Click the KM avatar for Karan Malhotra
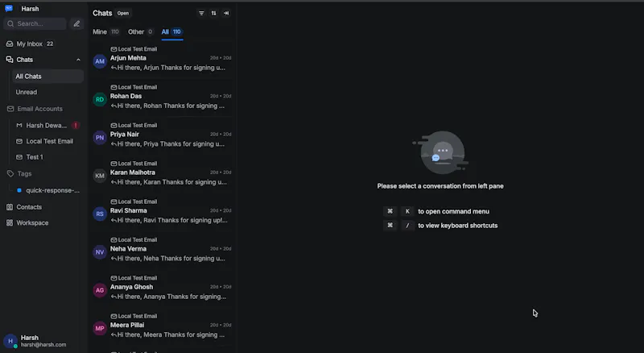The height and width of the screenshot is (353, 644). tap(100, 176)
